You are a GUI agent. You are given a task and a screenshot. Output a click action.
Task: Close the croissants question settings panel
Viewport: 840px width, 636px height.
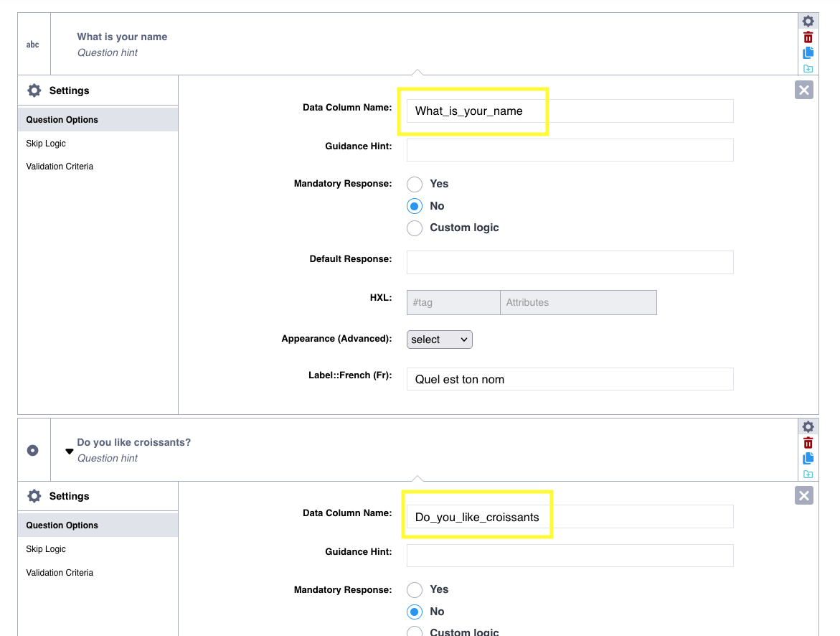pos(804,495)
